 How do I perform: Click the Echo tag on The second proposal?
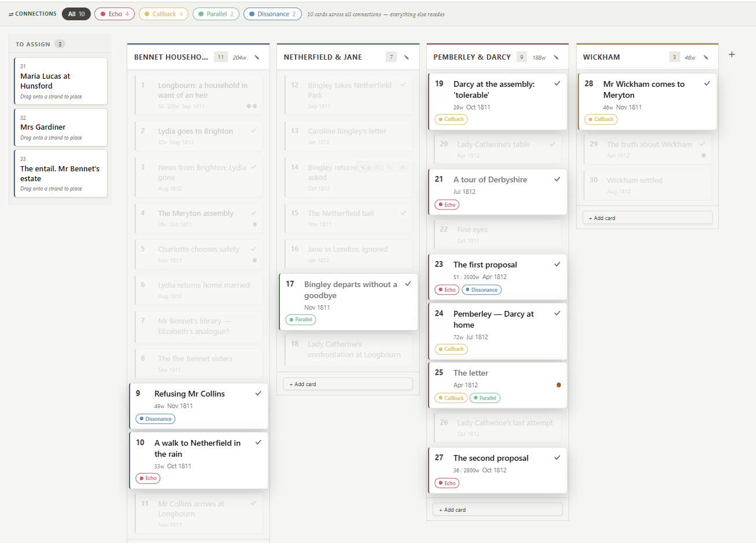point(447,483)
